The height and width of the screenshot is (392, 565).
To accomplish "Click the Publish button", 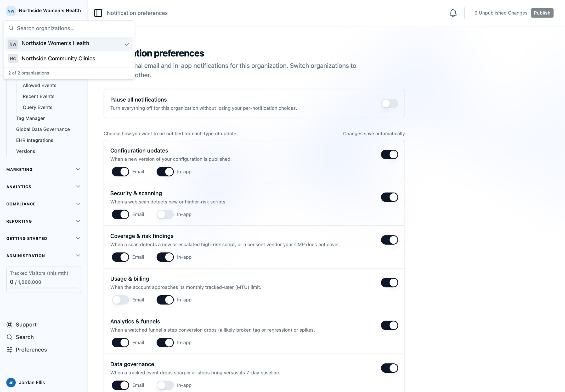I will coord(542,13).
